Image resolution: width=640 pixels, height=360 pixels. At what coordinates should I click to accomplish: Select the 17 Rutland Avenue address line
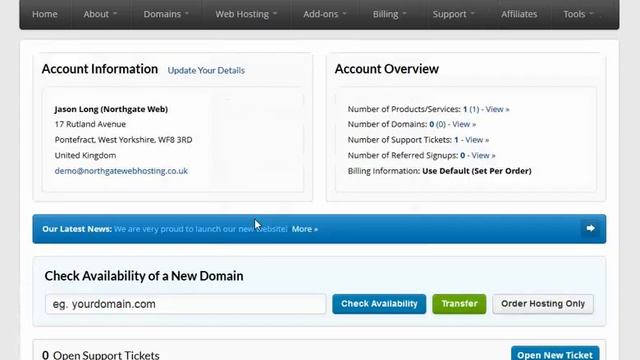(x=90, y=124)
